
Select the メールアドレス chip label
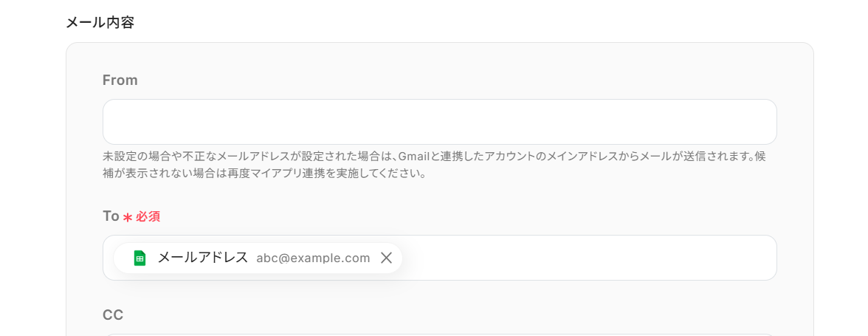coord(203,258)
